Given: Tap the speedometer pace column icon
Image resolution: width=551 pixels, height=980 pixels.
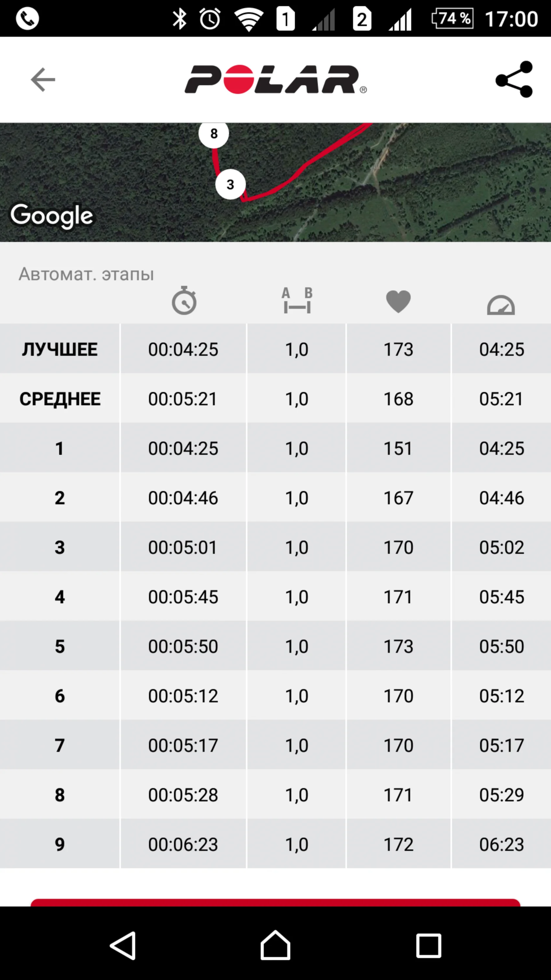Looking at the screenshot, I should coord(501,305).
